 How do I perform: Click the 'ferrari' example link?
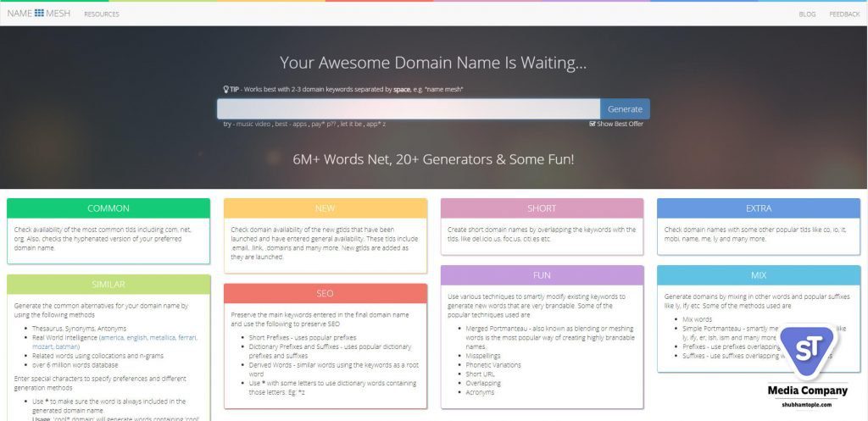click(187, 337)
